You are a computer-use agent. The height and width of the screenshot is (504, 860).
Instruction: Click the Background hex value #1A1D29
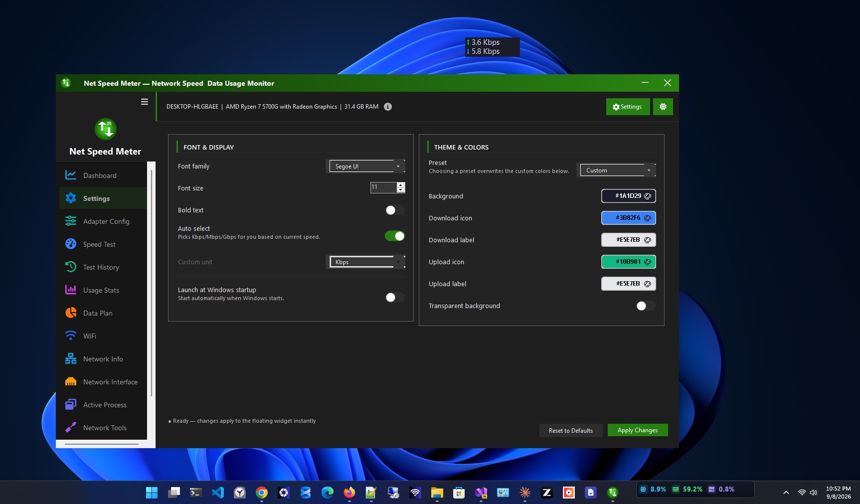click(628, 196)
